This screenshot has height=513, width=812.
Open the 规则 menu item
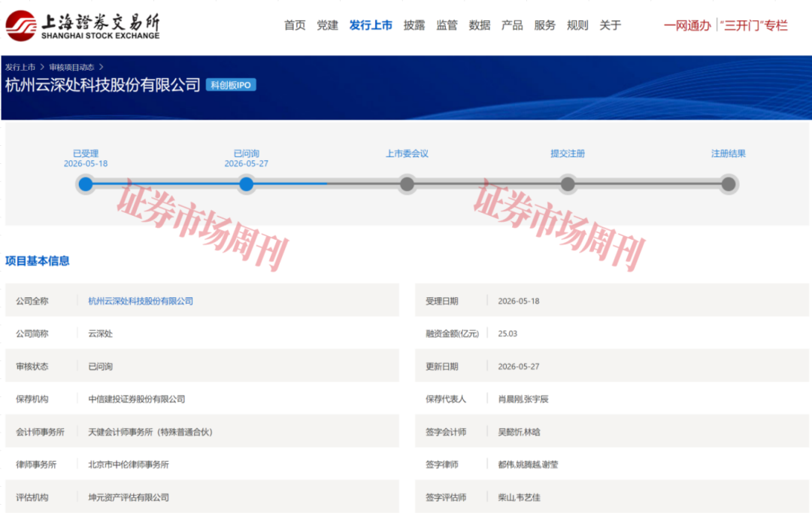[577, 25]
